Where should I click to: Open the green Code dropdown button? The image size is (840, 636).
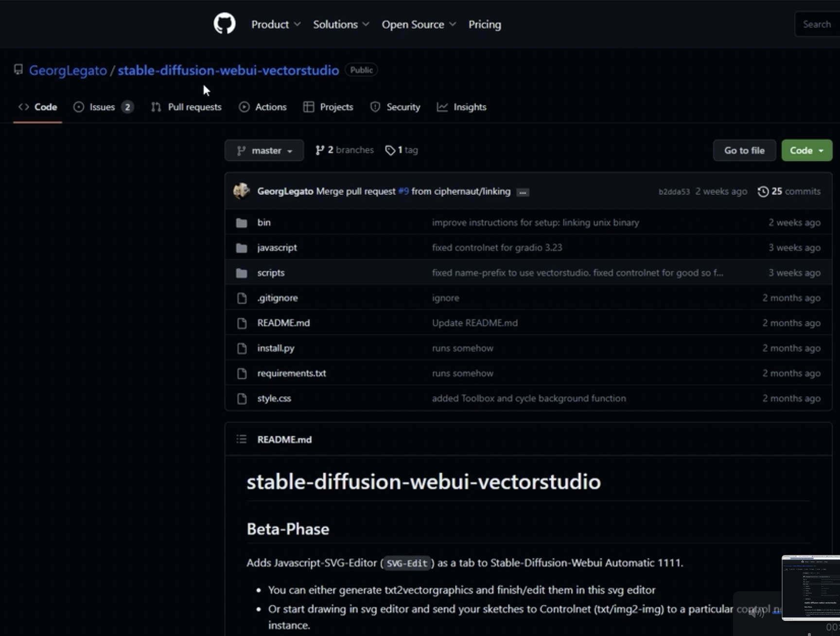[806, 150]
